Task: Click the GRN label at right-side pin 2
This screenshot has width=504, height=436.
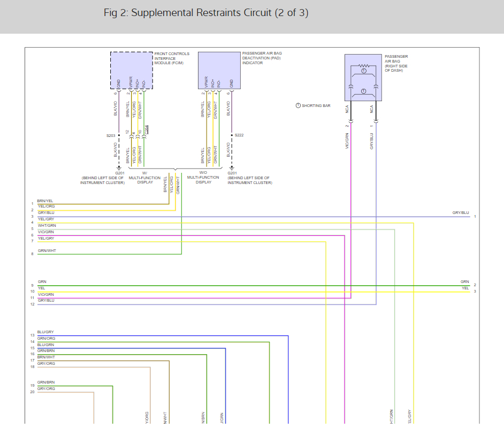Action: coord(464,281)
